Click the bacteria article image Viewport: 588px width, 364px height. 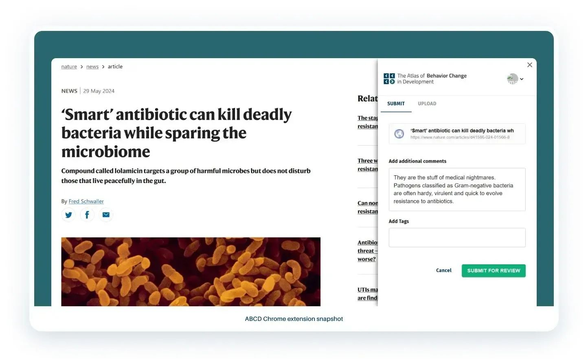(191, 271)
